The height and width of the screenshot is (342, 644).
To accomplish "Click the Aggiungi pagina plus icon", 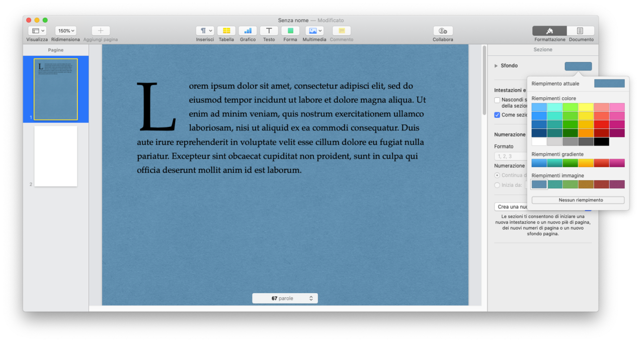I will 101,31.
